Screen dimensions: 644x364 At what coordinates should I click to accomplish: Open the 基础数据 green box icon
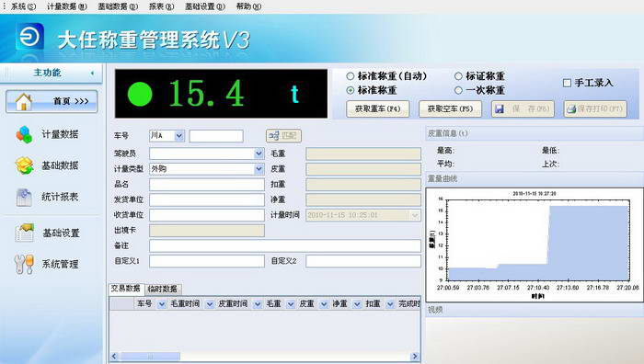pos(24,165)
